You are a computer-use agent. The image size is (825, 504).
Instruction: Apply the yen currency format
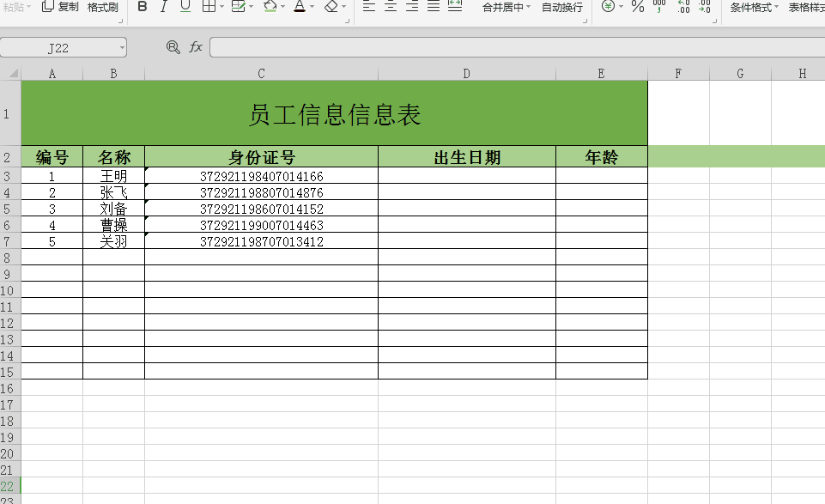click(608, 6)
